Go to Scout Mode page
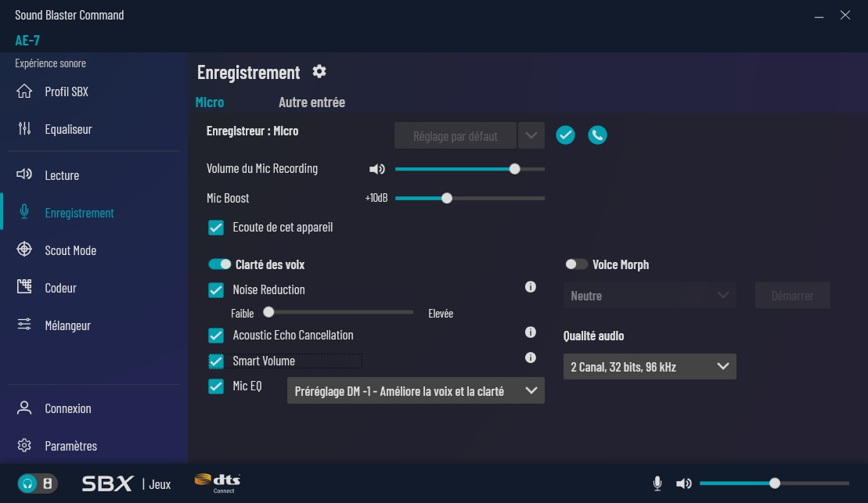 70,250
